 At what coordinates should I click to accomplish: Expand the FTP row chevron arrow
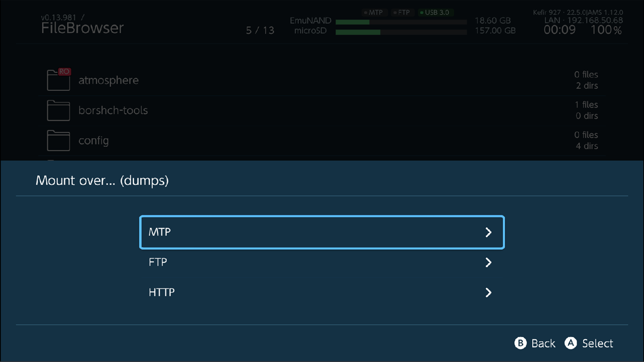tap(488, 262)
